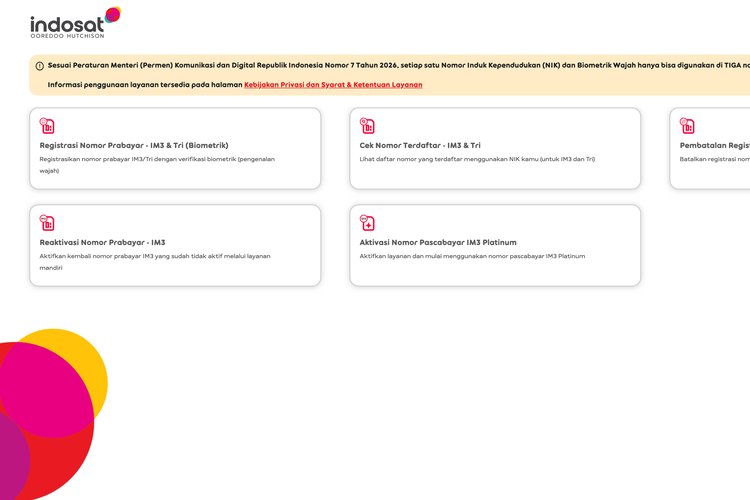750x500 pixels.
Task: Open Registrasi Nomor Prabayar - IM3 & Tri (Biometrik) title
Action: tap(134, 145)
